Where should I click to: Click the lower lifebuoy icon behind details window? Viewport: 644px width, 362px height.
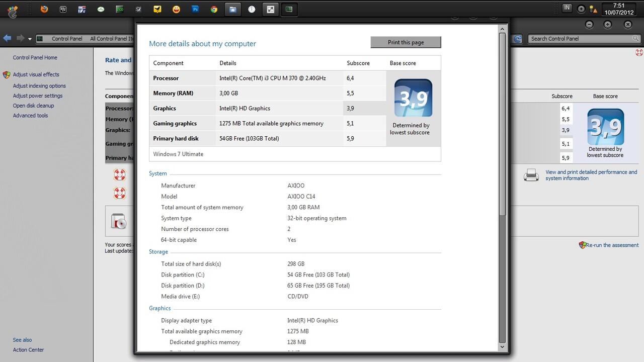coord(119,193)
